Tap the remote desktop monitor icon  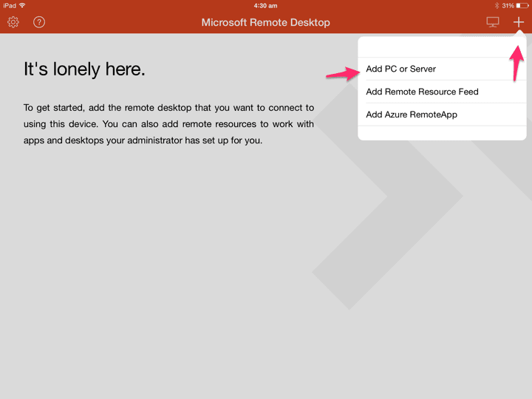click(493, 22)
